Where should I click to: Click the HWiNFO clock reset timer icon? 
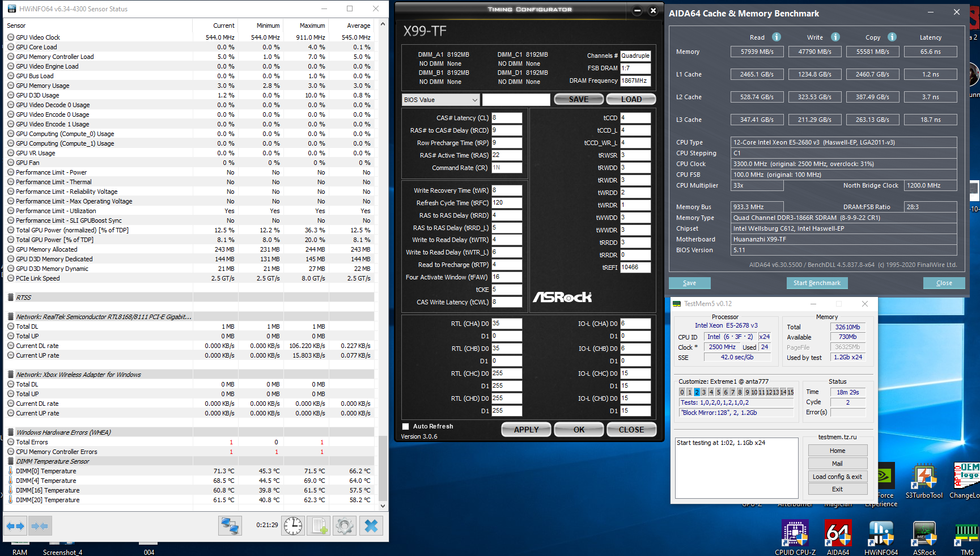[293, 526]
